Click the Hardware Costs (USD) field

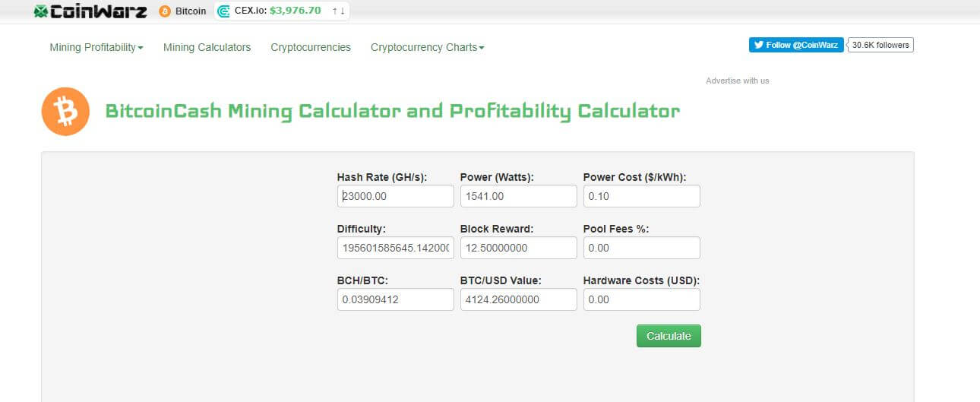click(642, 299)
